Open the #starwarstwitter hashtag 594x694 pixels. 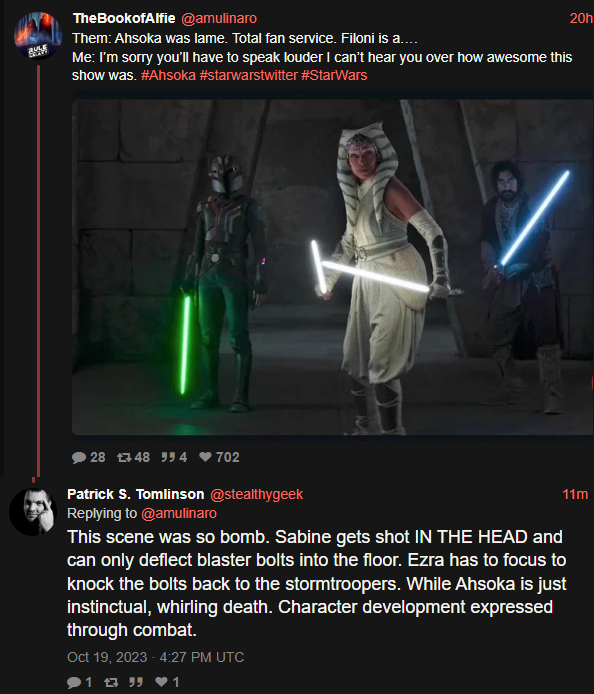pyautogui.click(x=248, y=75)
